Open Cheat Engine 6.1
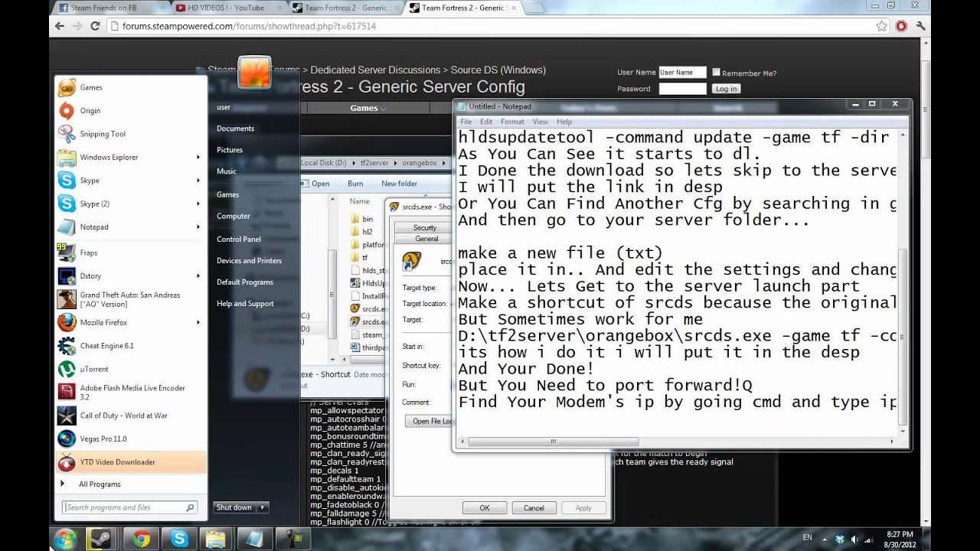Image resolution: width=980 pixels, height=551 pixels. [131, 346]
